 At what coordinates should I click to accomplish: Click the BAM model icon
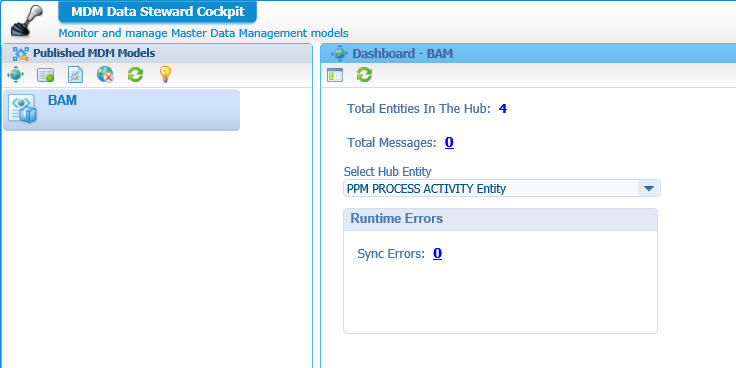[x=22, y=109]
